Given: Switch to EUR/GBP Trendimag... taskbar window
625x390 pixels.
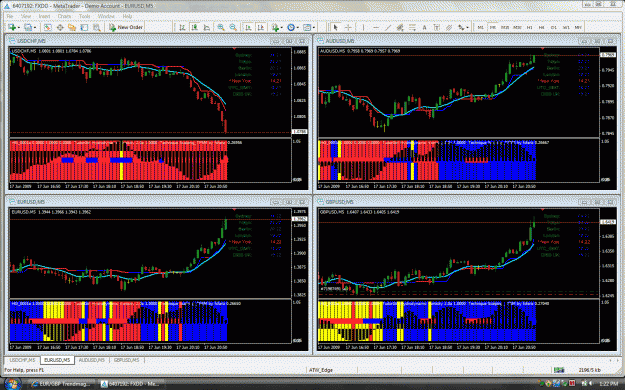Looking at the screenshot, I should (61, 384).
